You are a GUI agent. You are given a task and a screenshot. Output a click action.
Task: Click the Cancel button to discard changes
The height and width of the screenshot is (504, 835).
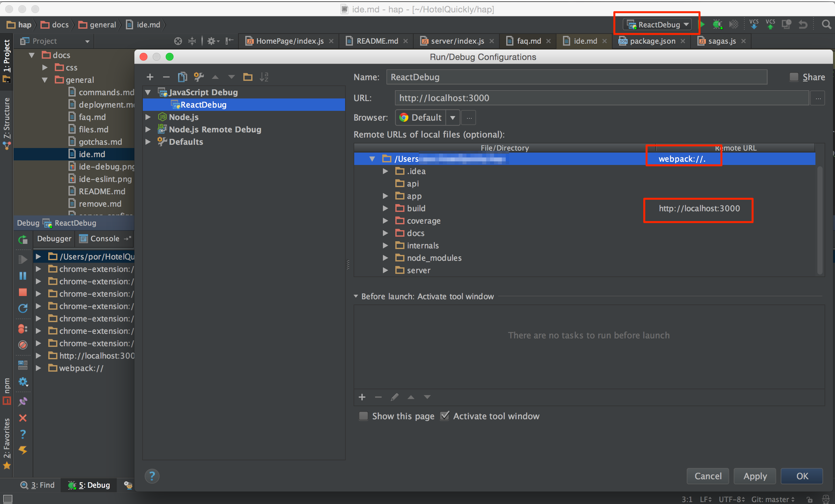[708, 475]
